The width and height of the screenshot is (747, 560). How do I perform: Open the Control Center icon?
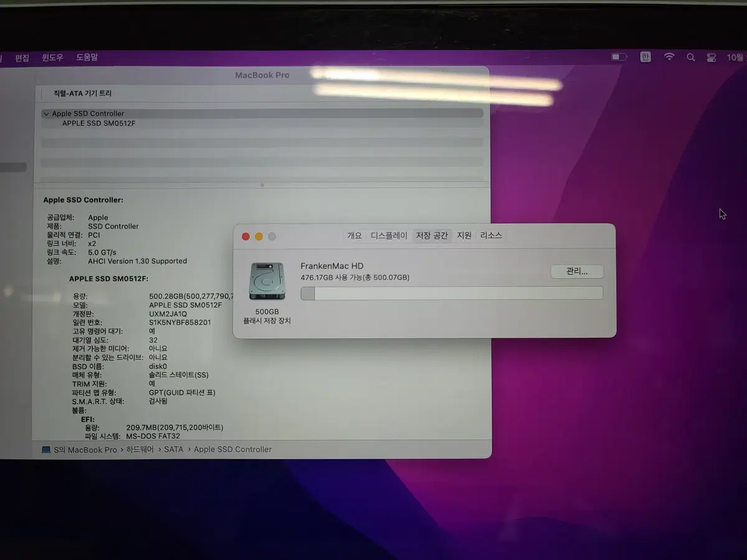711,57
